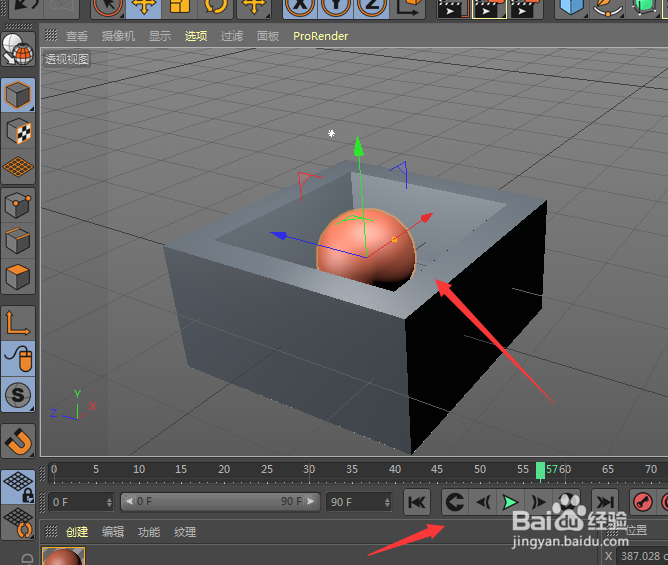Click the end frame spinner arrows
668x565 pixels.
387,502
